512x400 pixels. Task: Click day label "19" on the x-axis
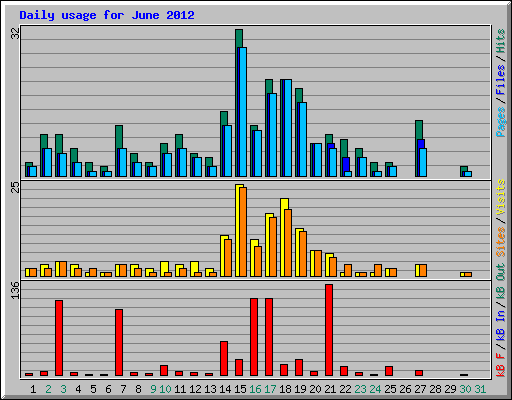(x=300, y=389)
